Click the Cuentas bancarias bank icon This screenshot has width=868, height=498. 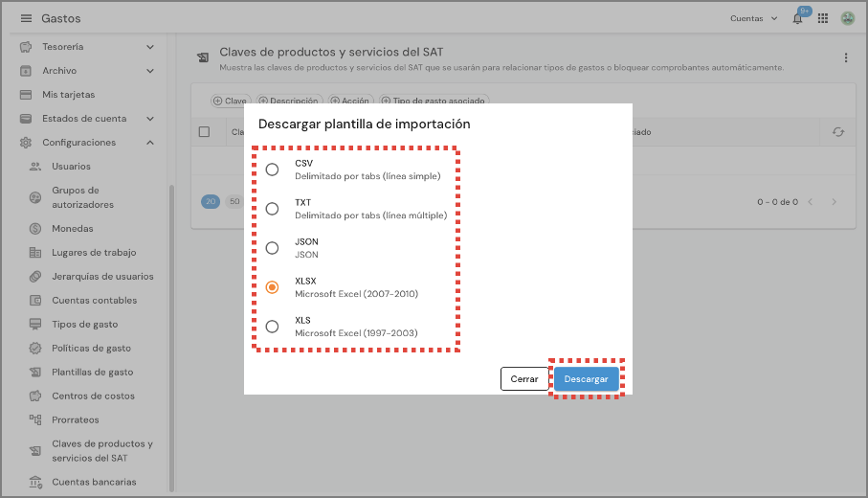point(34,483)
